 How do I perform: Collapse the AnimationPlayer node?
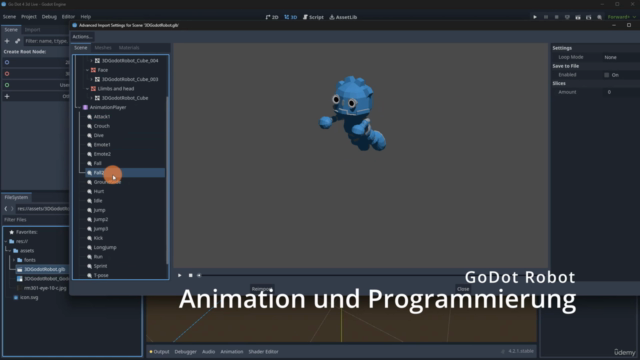point(79,107)
